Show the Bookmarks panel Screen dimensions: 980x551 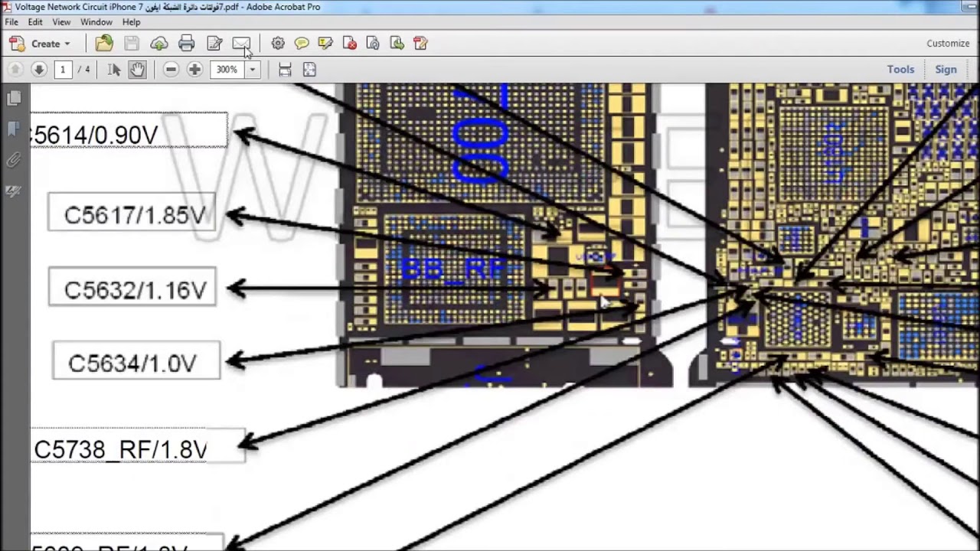(14, 129)
